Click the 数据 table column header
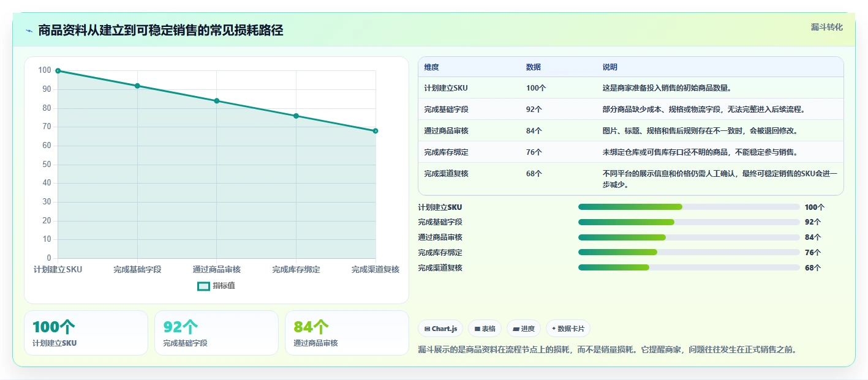The width and height of the screenshot is (868, 380). point(533,67)
